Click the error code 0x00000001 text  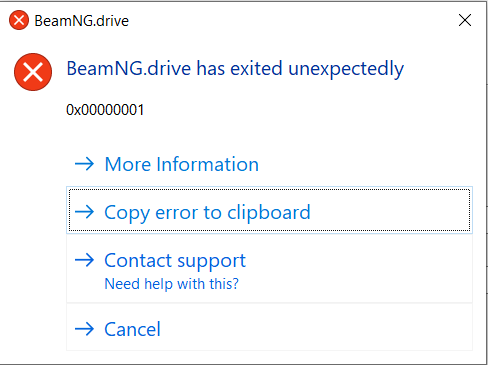click(105, 110)
